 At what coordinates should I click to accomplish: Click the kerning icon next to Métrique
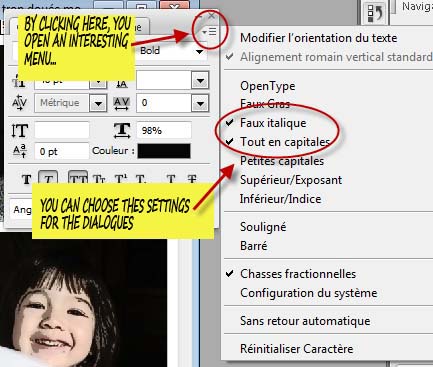[x=19, y=103]
